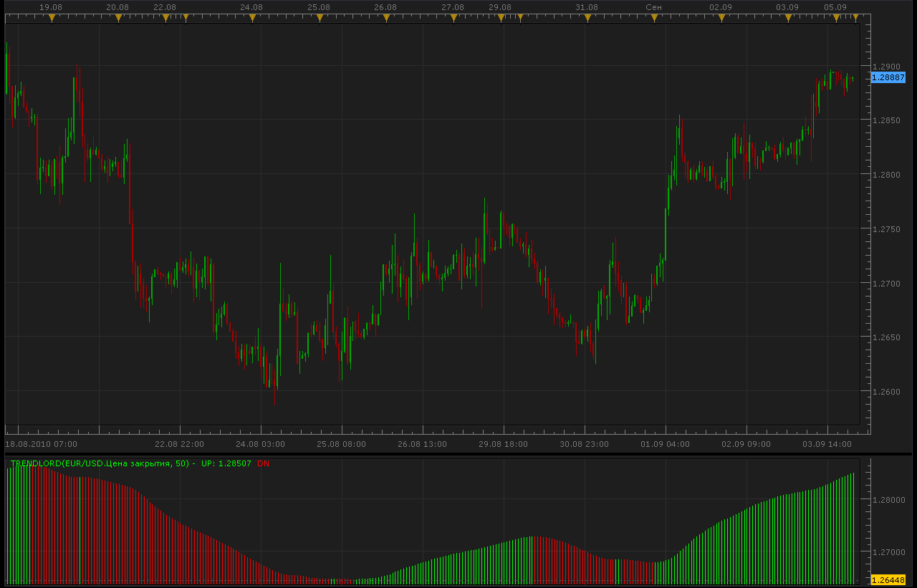Click the 24.08 03:00 time axis label
Viewport: 917px width, 588px height.
[x=260, y=444]
